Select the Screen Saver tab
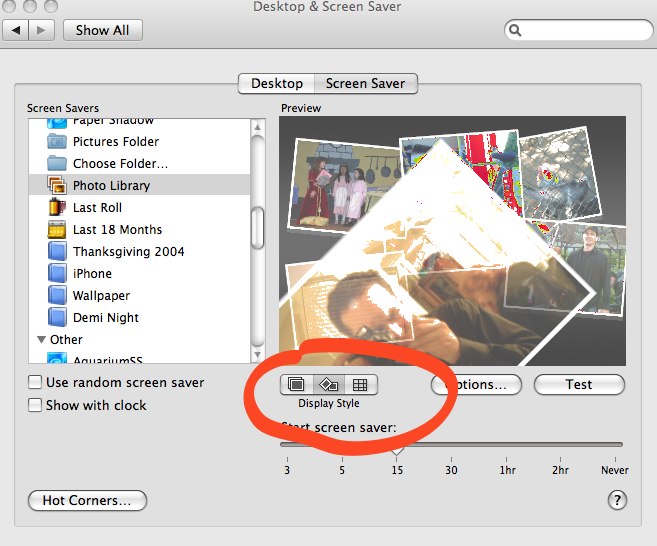The height and width of the screenshot is (546, 657). (366, 84)
